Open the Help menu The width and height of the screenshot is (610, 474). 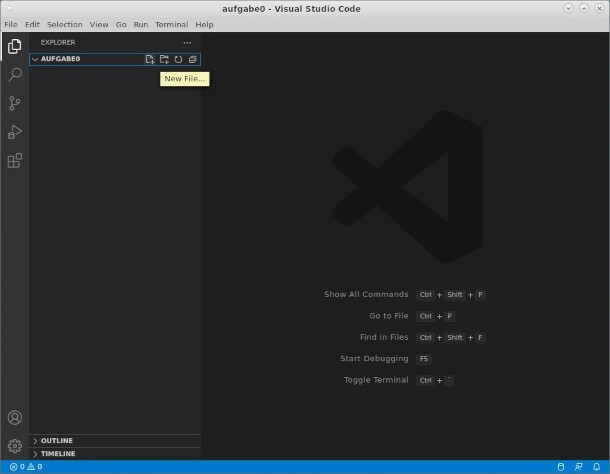[x=204, y=25]
